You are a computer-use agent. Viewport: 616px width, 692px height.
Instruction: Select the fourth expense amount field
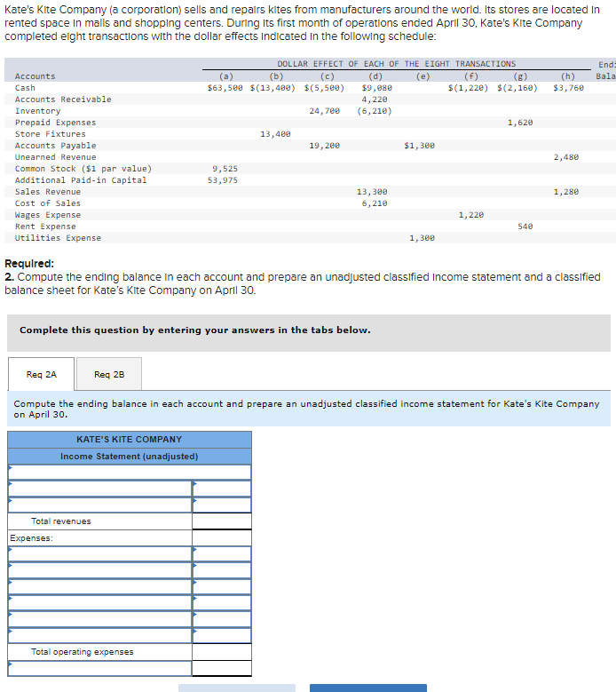click(x=222, y=603)
